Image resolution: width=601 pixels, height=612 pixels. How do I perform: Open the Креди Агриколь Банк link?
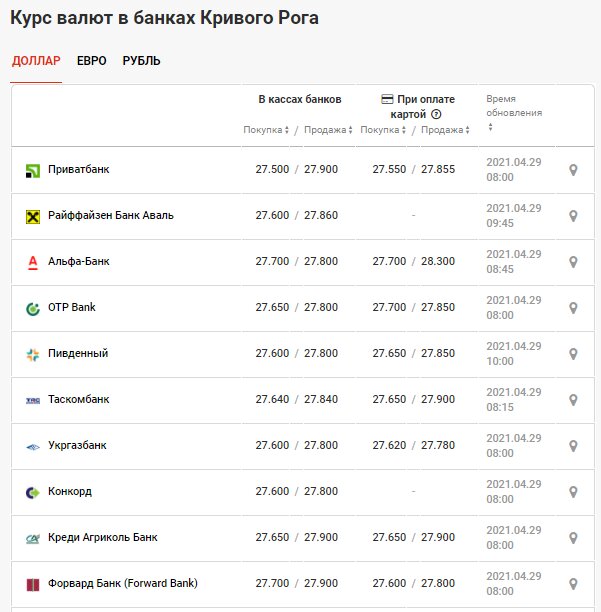103,537
